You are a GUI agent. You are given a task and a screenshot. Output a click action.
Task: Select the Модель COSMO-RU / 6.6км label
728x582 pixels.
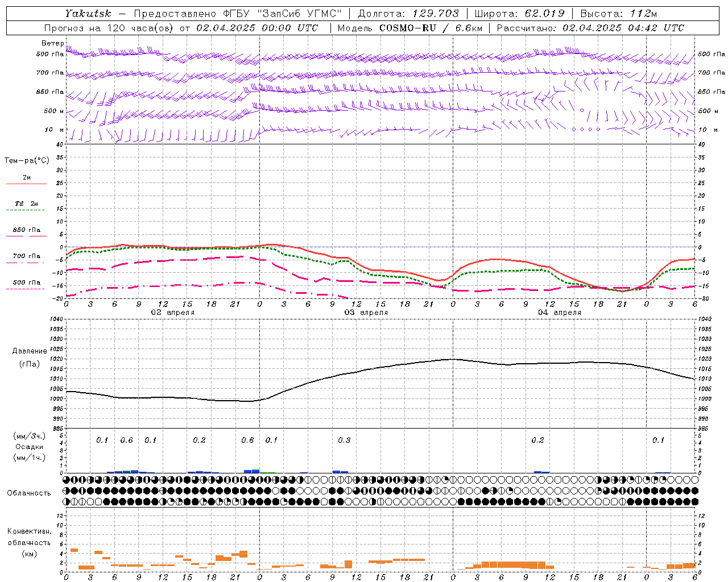(x=409, y=28)
